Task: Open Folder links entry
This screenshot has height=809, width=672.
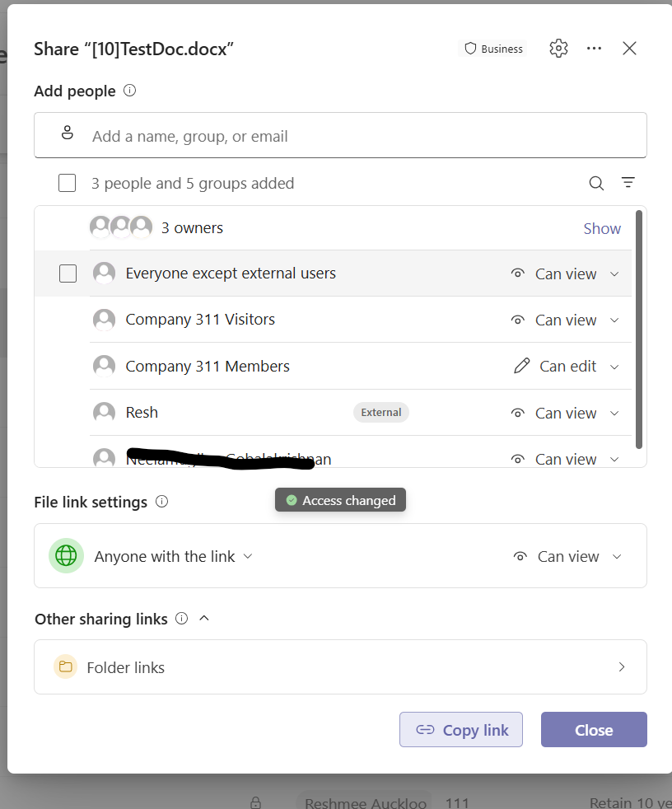Action: point(340,667)
